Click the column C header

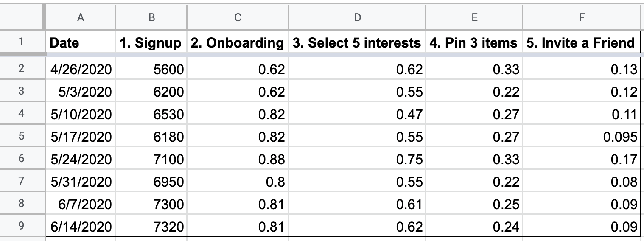click(238, 17)
